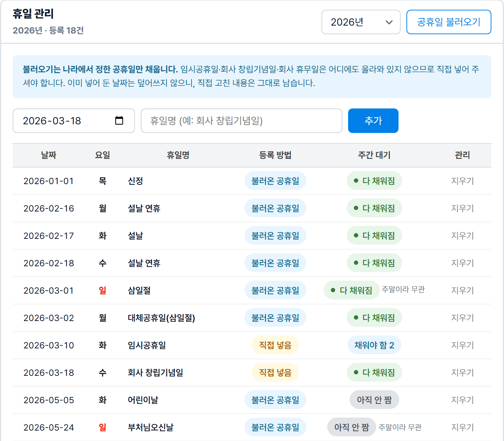Click 지우기 in the 삼일절 row
This screenshot has width=504, height=441.
[462, 290]
